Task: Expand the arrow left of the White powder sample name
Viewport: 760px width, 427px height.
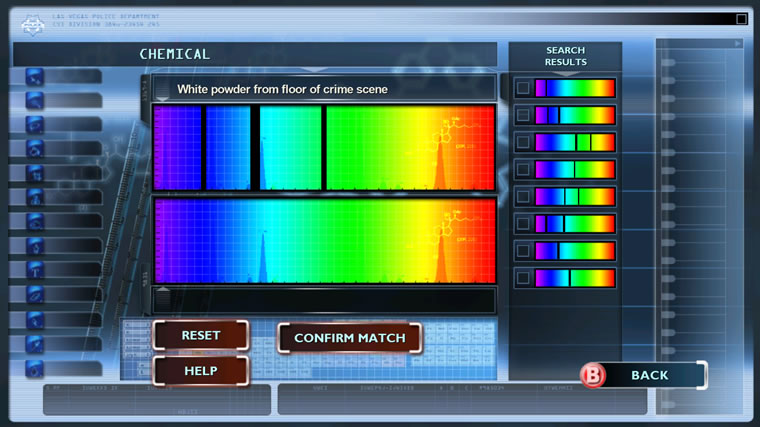Action: 162,89
